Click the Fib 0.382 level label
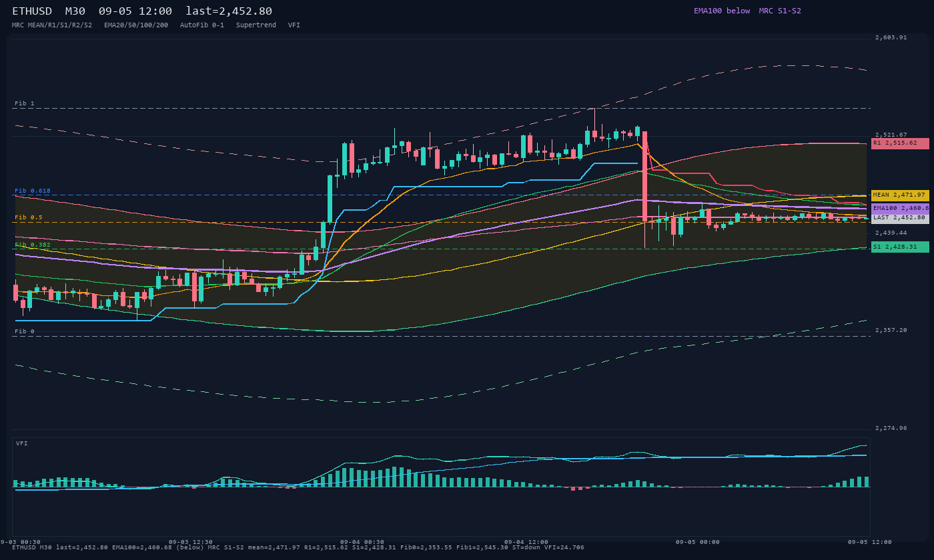The image size is (934, 560). [33, 245]
